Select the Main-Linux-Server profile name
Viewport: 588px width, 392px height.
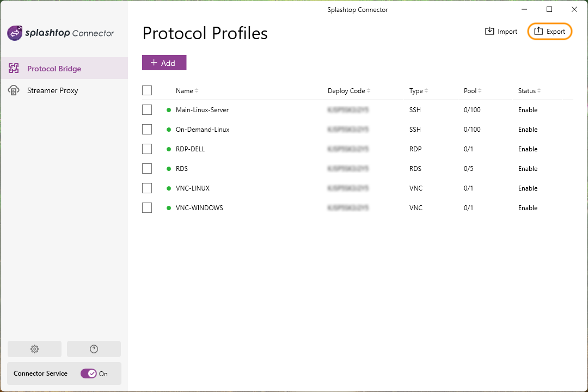pyautogui.click(x=202, y=110)
